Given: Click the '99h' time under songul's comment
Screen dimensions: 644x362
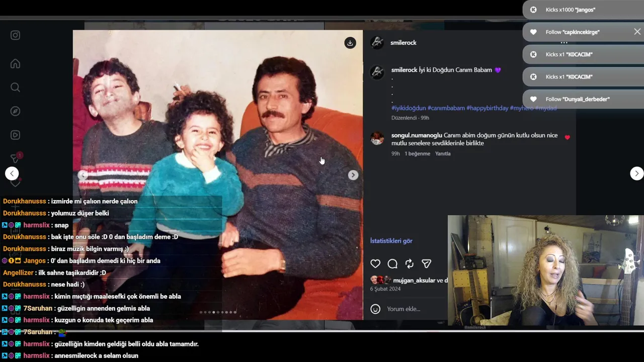Looking at the screenshot, I should pyautogui.click(x=396, y=154).
